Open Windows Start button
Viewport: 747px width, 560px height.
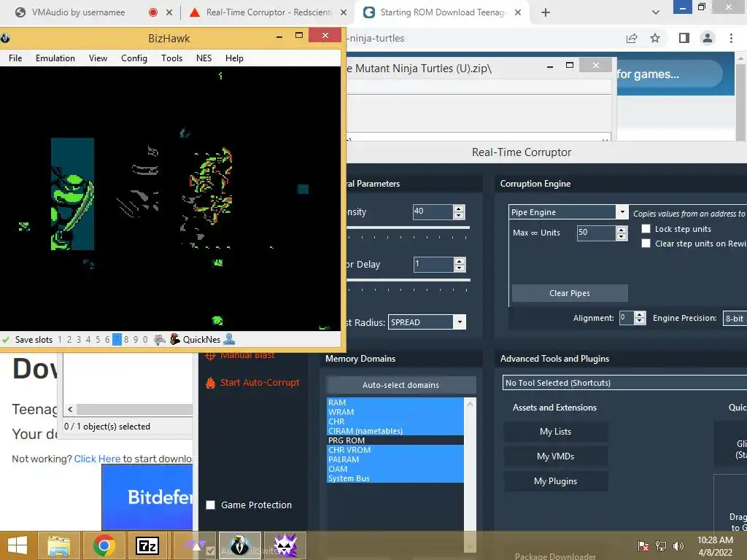point(18,545)
